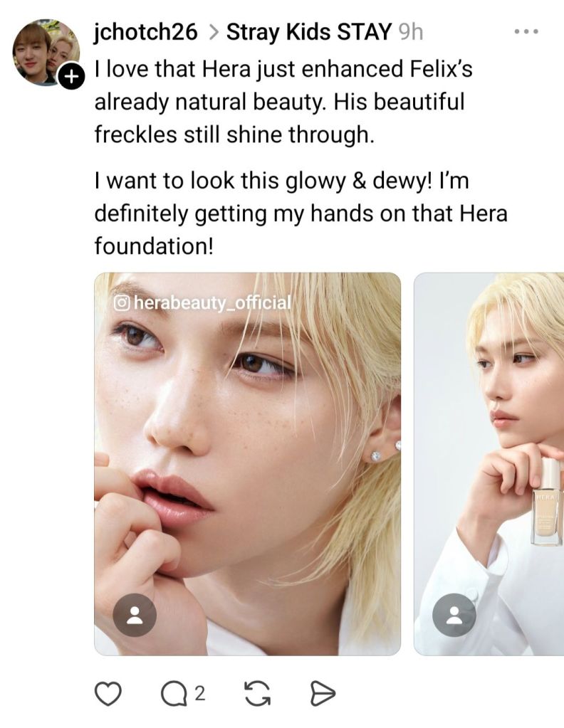564x728 pixels.
Task: Like the post with the heart icon
Action: 108,694
